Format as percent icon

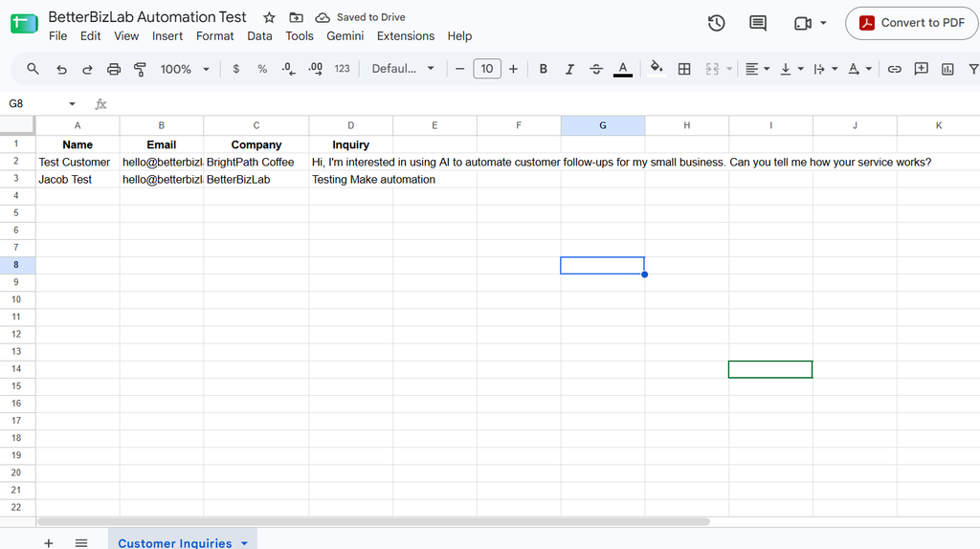pyautogui.click(x=262, y=69)
